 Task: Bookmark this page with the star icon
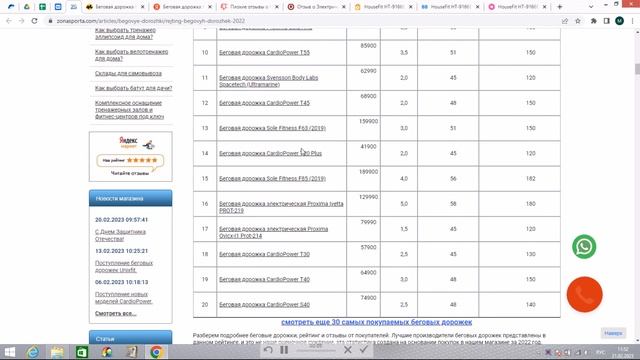tap(578, 21)
